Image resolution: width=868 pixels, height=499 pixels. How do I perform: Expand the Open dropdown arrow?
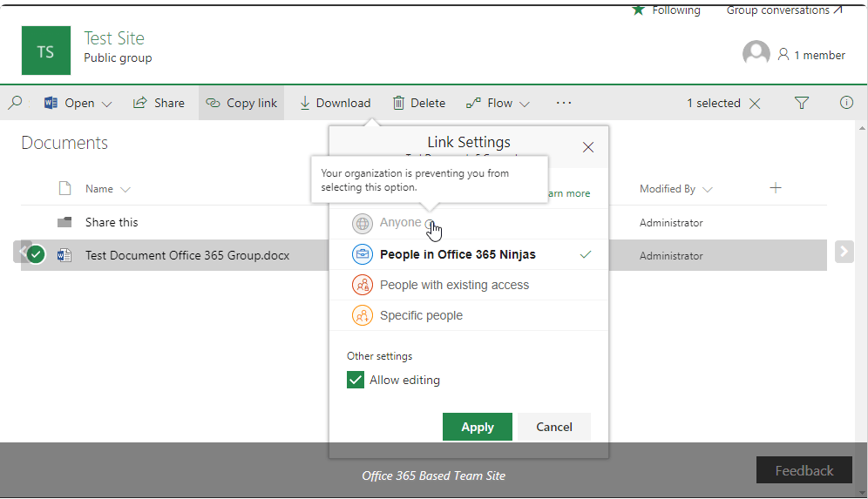(107, 104)
